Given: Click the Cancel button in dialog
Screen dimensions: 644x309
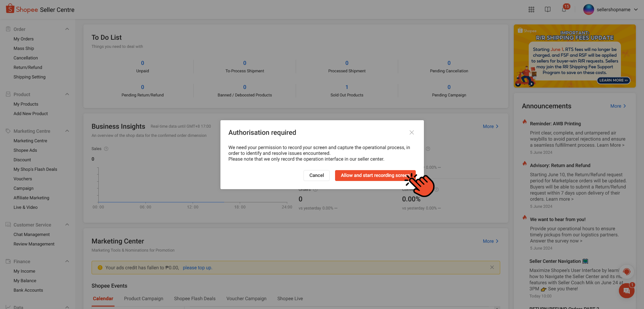Looking at the screenshot, I should click(316, 175).
